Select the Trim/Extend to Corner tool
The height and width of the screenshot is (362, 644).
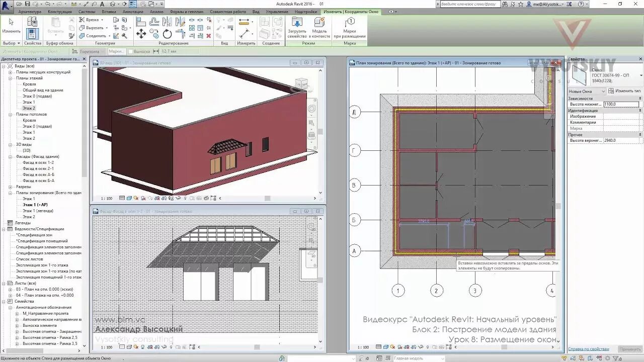180,34
